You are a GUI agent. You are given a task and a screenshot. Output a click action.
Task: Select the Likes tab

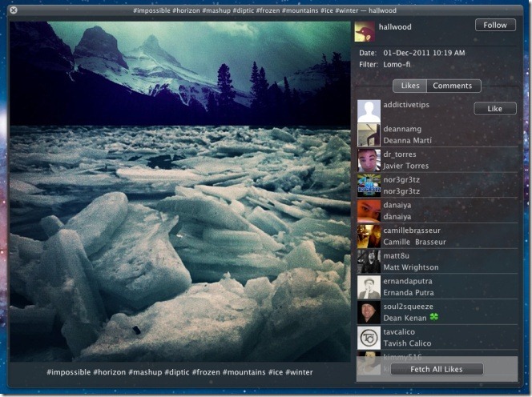click(x=409, y=86)
